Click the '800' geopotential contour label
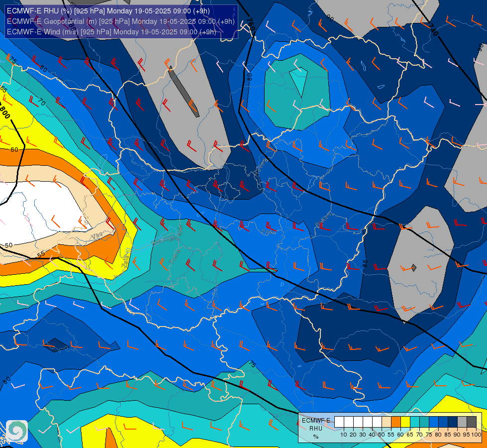Viewport: 487px width, 448px height. coord(4,112)
